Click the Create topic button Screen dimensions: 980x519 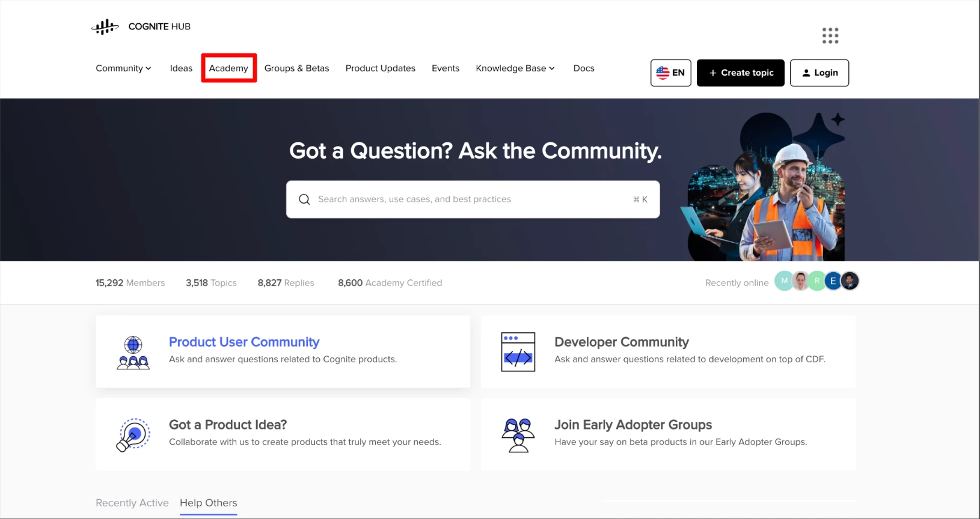click(x=741, y=73)
